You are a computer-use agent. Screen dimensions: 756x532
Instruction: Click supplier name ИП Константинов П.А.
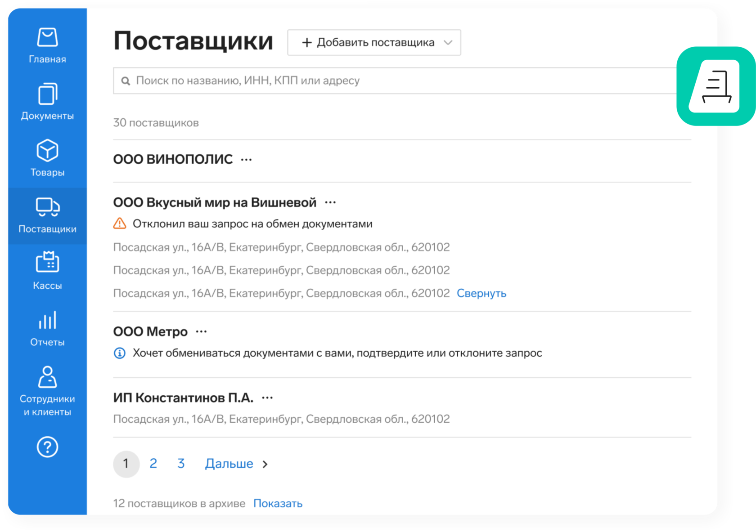[183, 398]
